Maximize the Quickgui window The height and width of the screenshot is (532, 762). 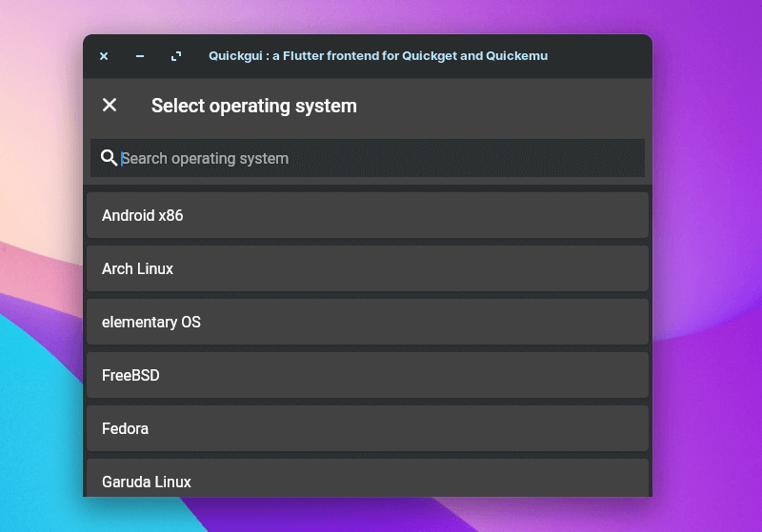tap(176, 57)
